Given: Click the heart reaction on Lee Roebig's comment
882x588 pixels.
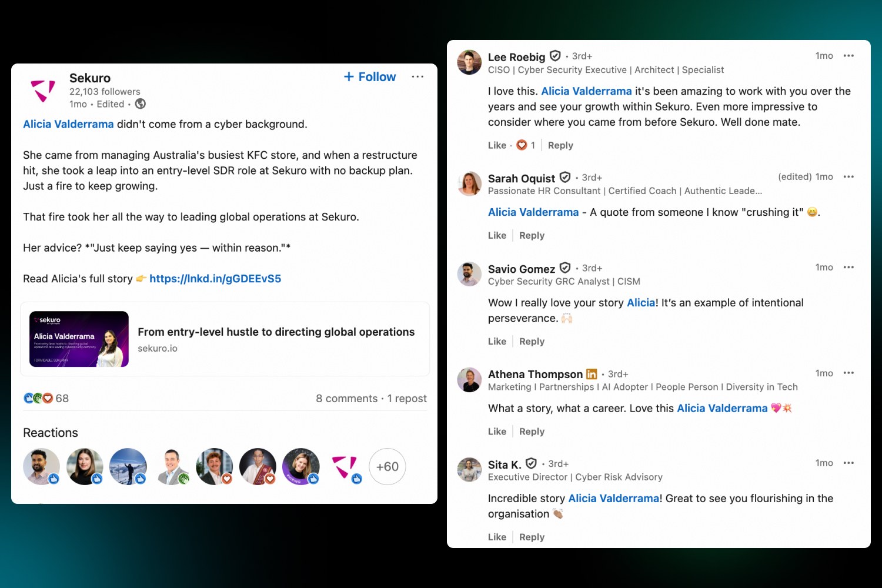Looking at the screenshot, I should pyautogui.click(x=522, y=145).
